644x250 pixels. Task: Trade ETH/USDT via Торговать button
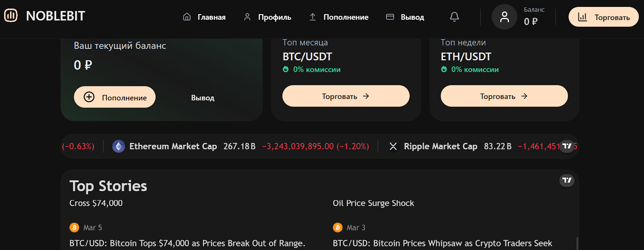504,96
